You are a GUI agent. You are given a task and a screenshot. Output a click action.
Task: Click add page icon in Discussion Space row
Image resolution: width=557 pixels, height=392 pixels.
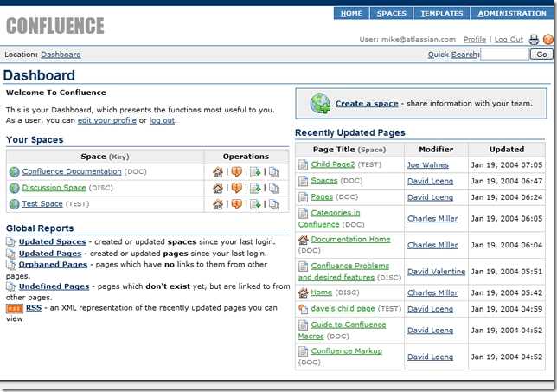(255, 189)
